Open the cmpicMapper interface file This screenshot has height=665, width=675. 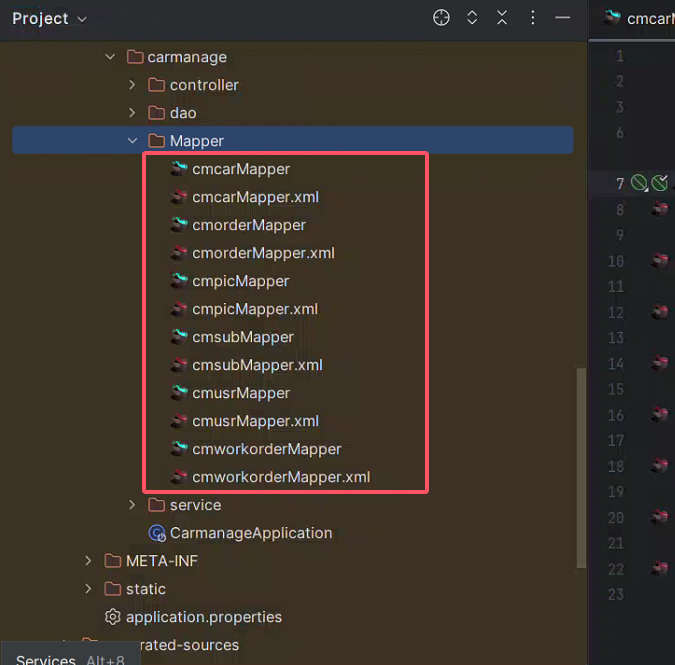(x=241, y=281)
